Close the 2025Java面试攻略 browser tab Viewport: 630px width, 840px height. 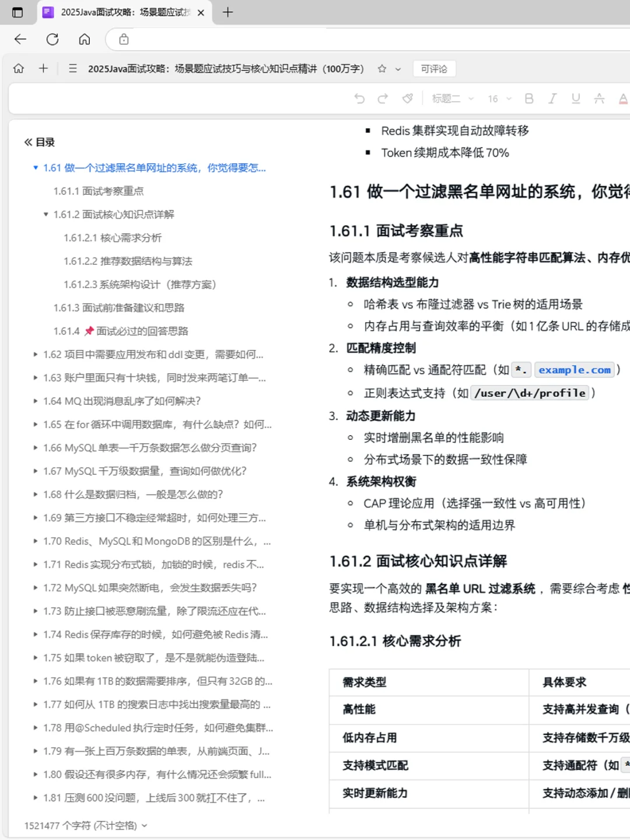tap(201, 12)
